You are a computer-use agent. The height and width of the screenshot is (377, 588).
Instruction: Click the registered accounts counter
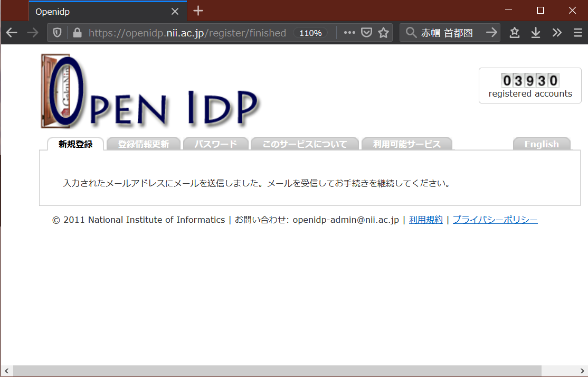click(x=530, y=86)
